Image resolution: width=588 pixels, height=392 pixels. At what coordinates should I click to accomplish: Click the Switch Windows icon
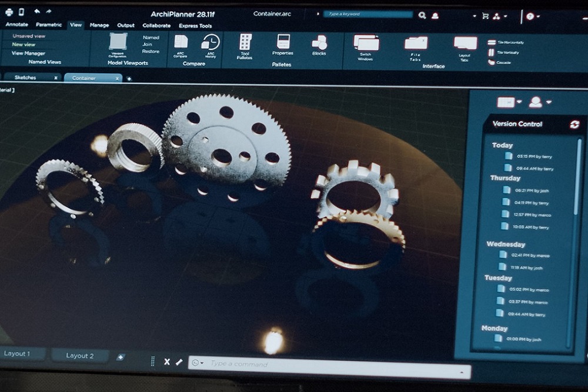click(x=366, y=43)
